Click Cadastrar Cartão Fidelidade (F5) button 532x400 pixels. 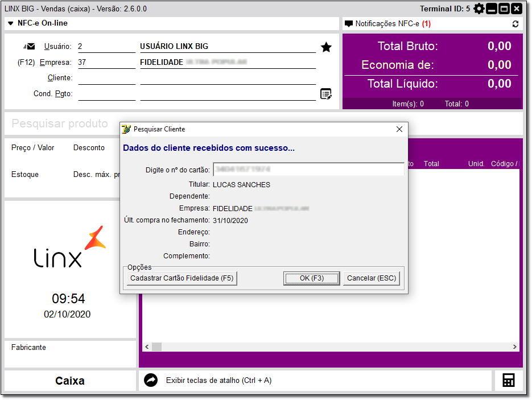tap(182, 278)
